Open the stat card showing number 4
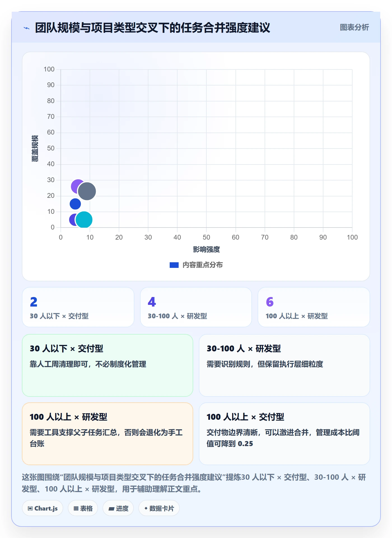 (196, 307)
